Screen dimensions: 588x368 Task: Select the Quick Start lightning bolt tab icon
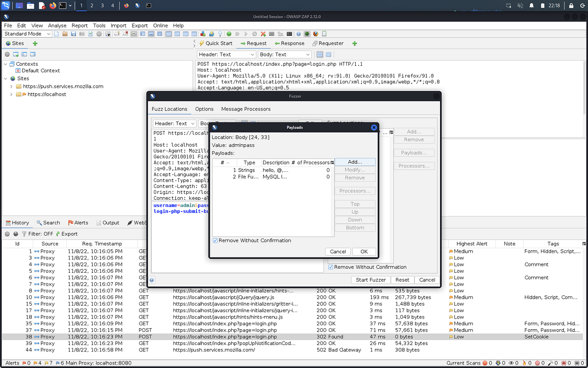pos(201,43)
